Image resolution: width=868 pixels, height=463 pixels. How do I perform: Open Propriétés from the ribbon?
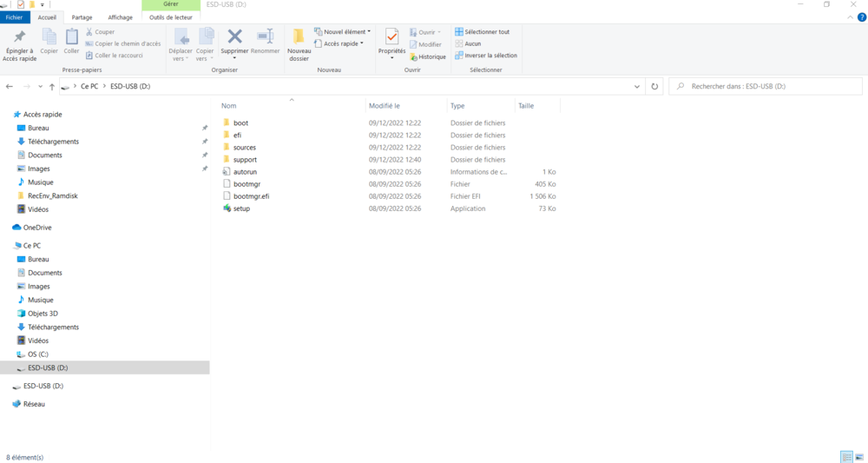[391, 37]
